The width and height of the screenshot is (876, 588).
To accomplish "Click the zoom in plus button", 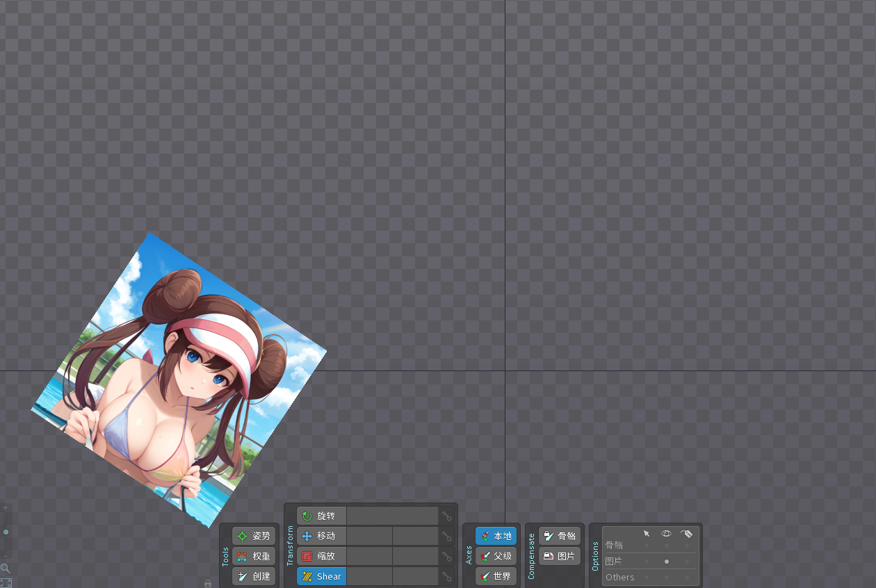I will point(6,508).
